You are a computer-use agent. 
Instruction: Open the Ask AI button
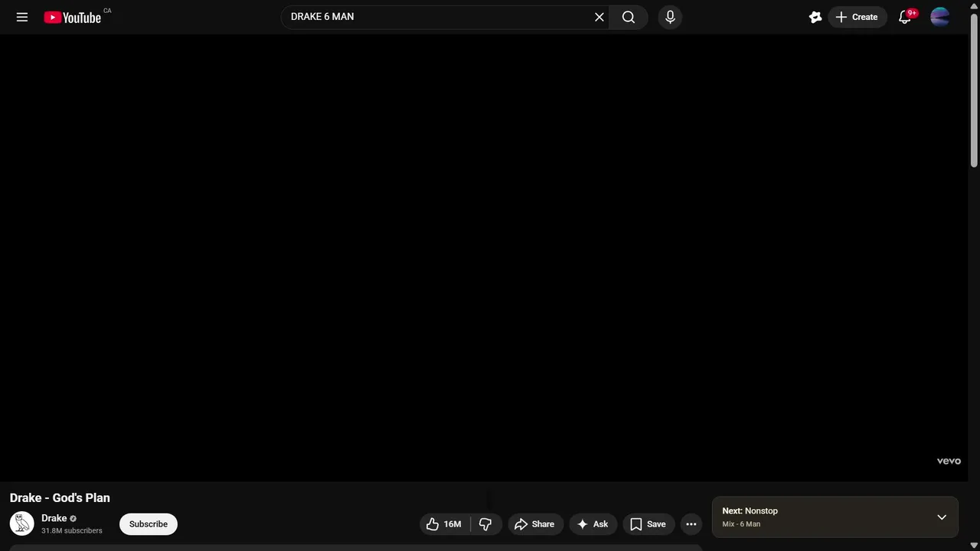[x=593, y=524]
